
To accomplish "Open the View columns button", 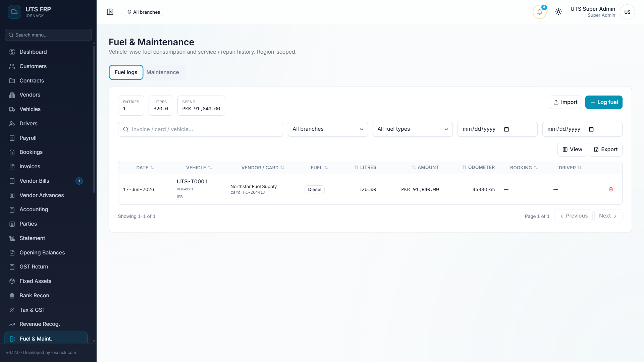I will 572,149.
